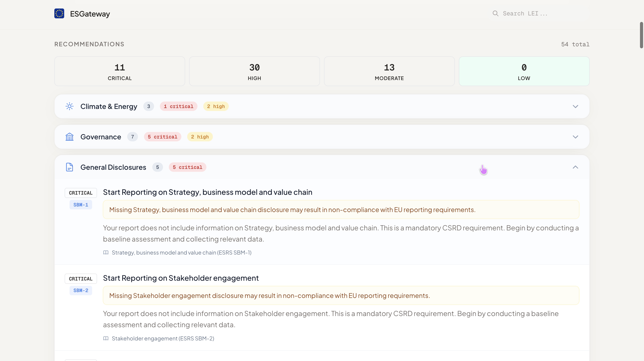The image size is (644, 361).
Task: Open the Strategy, business model (ESRS SBM-1) link
Action: point(182,253)
